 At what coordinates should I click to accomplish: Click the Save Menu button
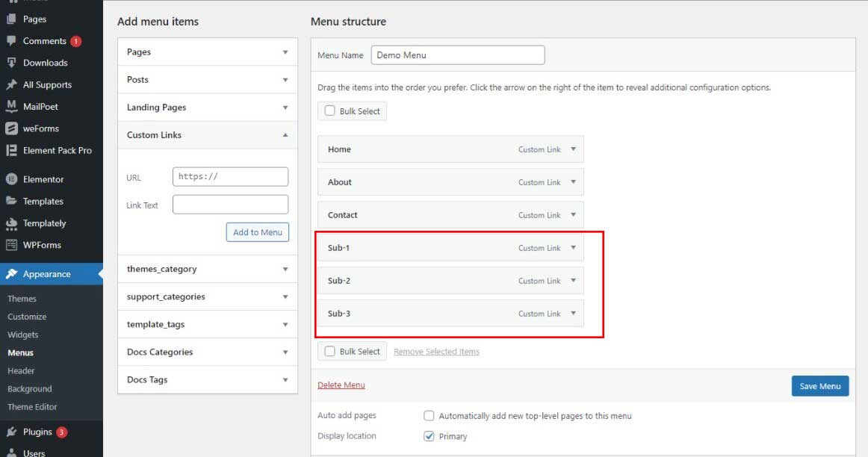[x=819, y=386]
